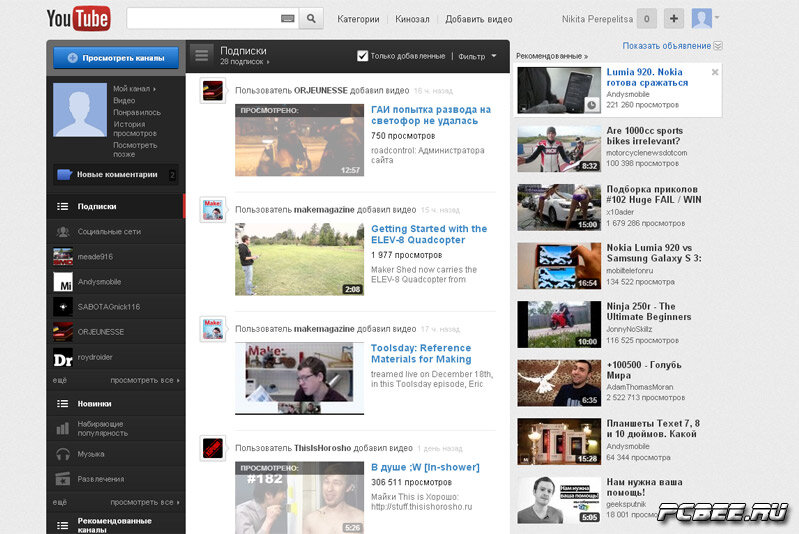Open the ORJEUNESSE channel icon in the sidebar
The width and height of the screenshot is (799, 534).
[x=63, y=332]
